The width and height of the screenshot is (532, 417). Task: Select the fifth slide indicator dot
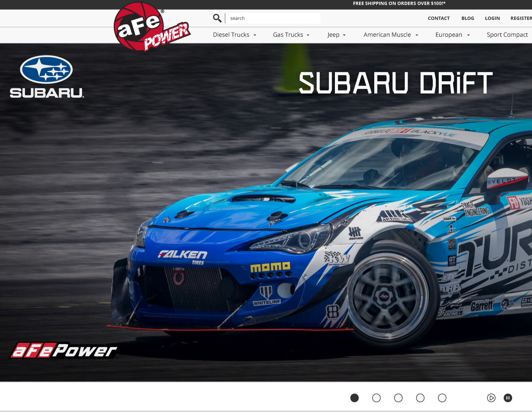[442, 398]
